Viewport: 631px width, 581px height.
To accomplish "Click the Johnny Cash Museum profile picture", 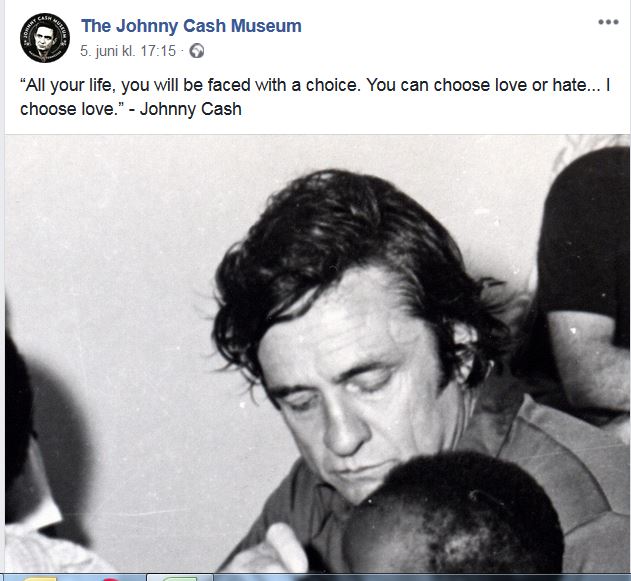I will click(45, 38).
